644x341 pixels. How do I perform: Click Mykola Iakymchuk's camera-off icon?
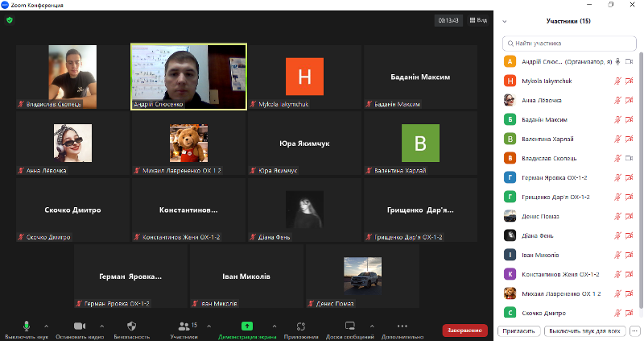pos(630,81)
